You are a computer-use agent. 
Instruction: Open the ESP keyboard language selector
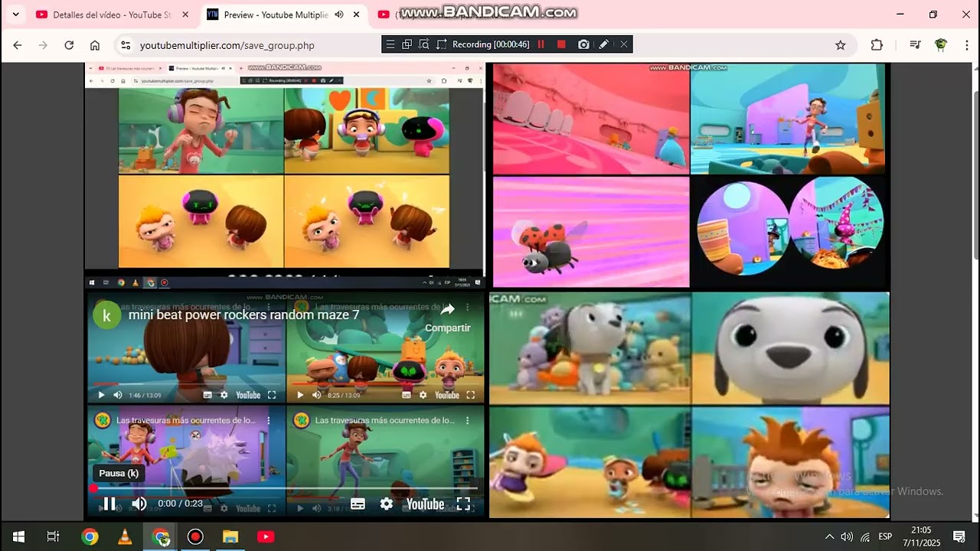coord(885,536)
